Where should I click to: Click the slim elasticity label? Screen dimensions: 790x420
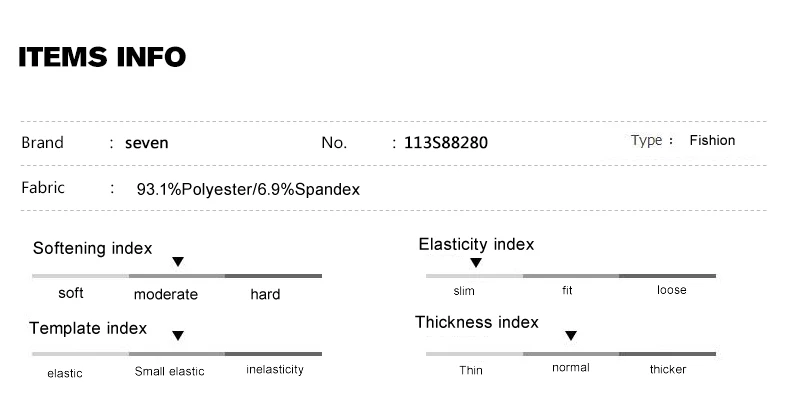click(464, 291)
